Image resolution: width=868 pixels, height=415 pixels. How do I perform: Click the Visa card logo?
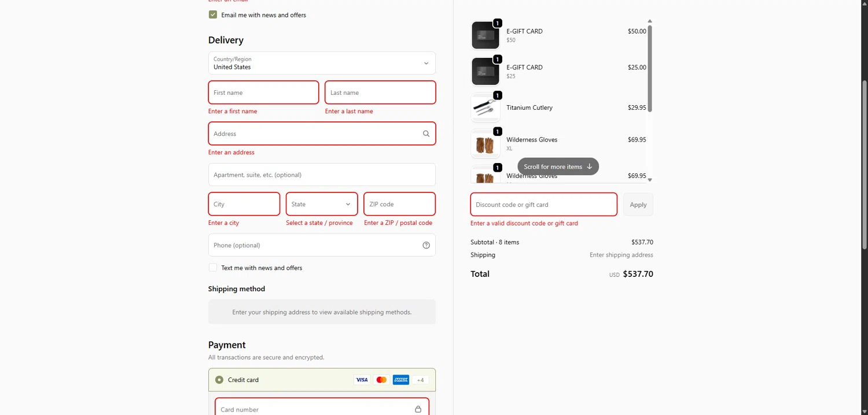[362, 380]
